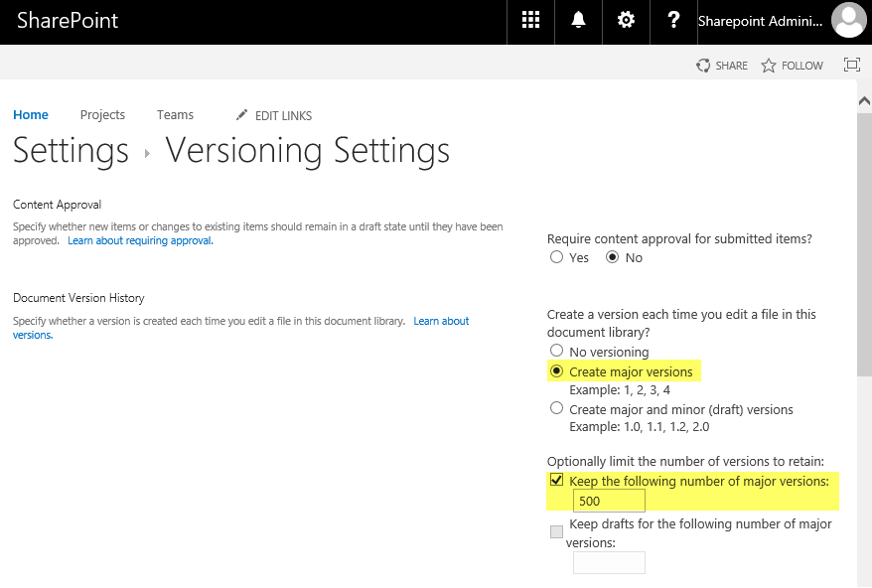Switch to the Teams tab
The image size is (872, 588).
(175, 114)
